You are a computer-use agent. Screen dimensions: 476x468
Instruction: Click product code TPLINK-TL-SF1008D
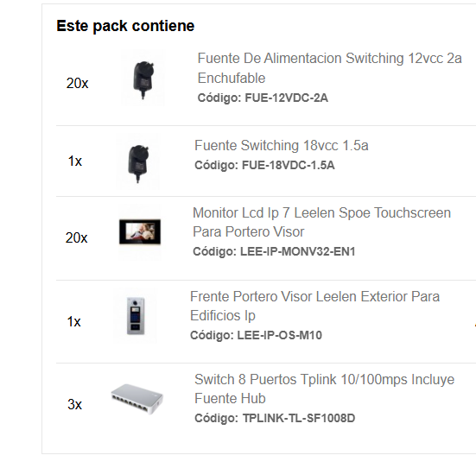299,418
